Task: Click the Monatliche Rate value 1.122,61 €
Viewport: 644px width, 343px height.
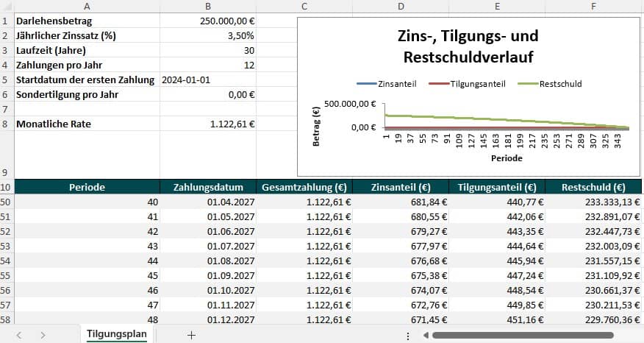Action: click(208, 124)
